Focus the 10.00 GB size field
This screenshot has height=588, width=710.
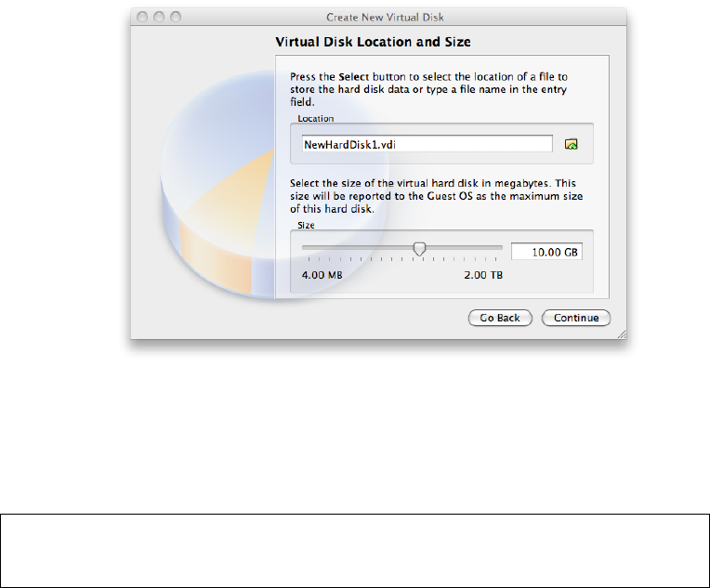pyautogui.click(x=547, y=252)
